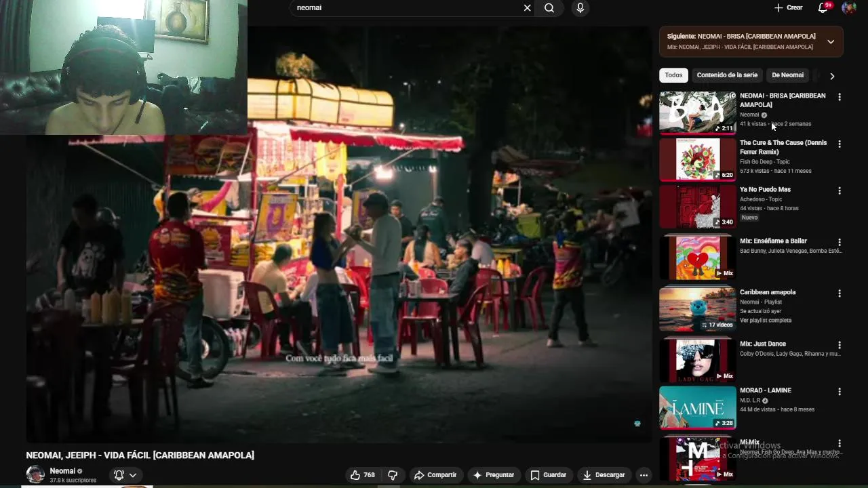Open Neomai channel avatar
Screen dimensions: 868x488
(35, 474)
